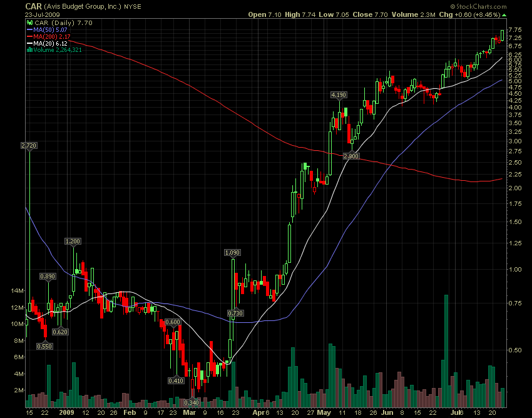Click the 4.190 price annotation
This screenshot has width=532, height=418.
tap(339, 95)
